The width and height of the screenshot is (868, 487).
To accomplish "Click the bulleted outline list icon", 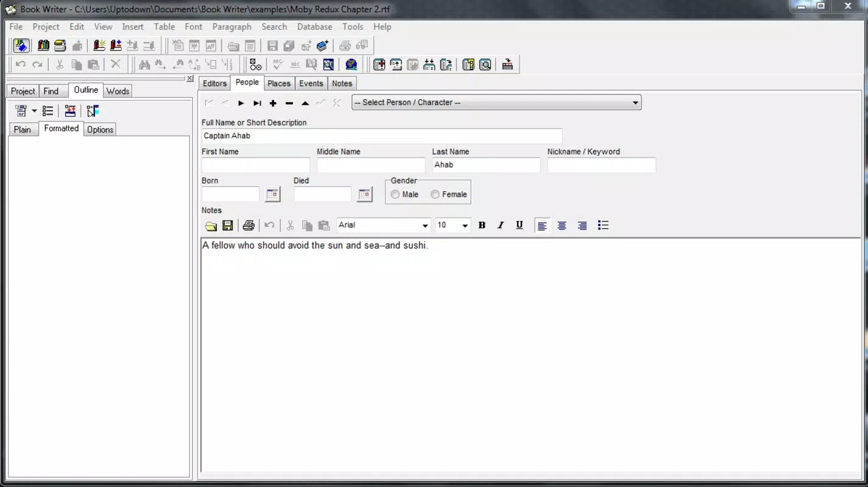I will tap(48, 111).
